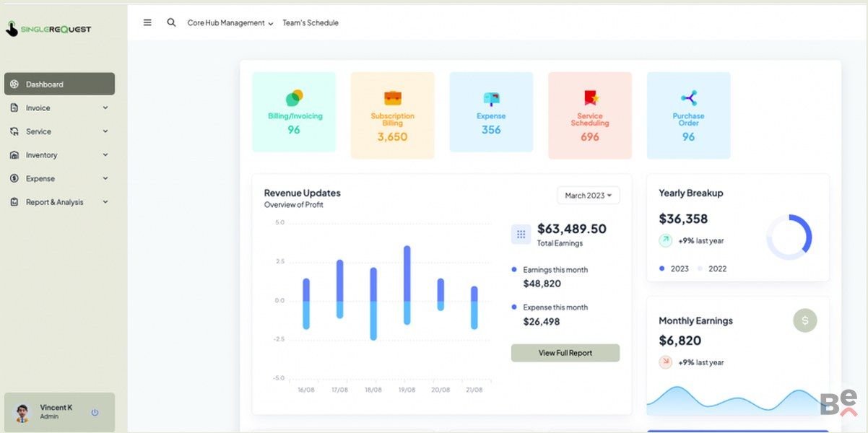Click the Expense mailbox icon

[x=491, y=99]
